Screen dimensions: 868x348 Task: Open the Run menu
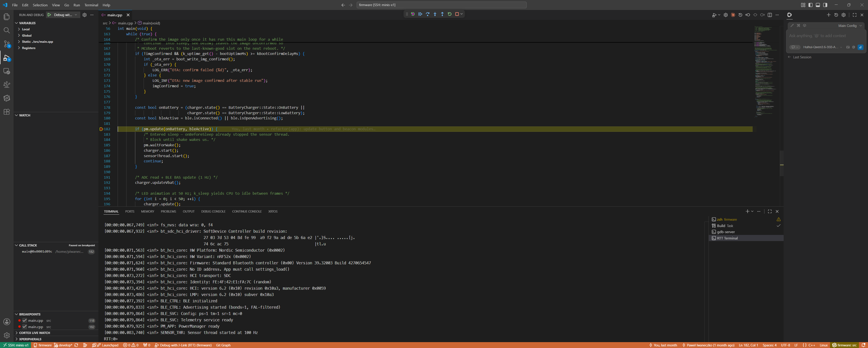[x=77, y=5]
